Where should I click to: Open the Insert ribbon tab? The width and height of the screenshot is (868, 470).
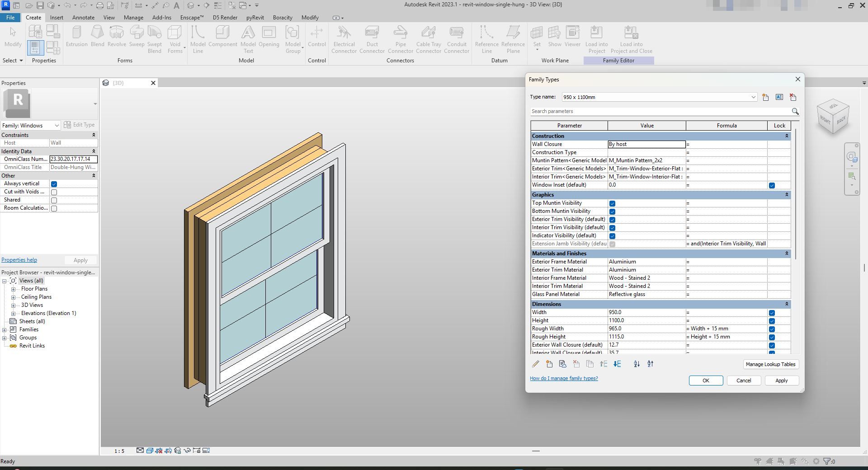[x=57, y=18]
